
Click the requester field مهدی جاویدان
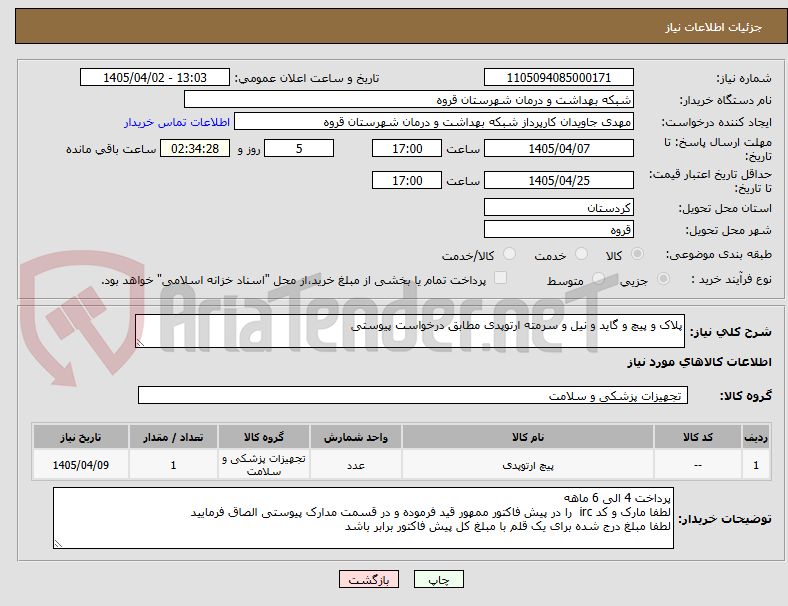point(434,121)
